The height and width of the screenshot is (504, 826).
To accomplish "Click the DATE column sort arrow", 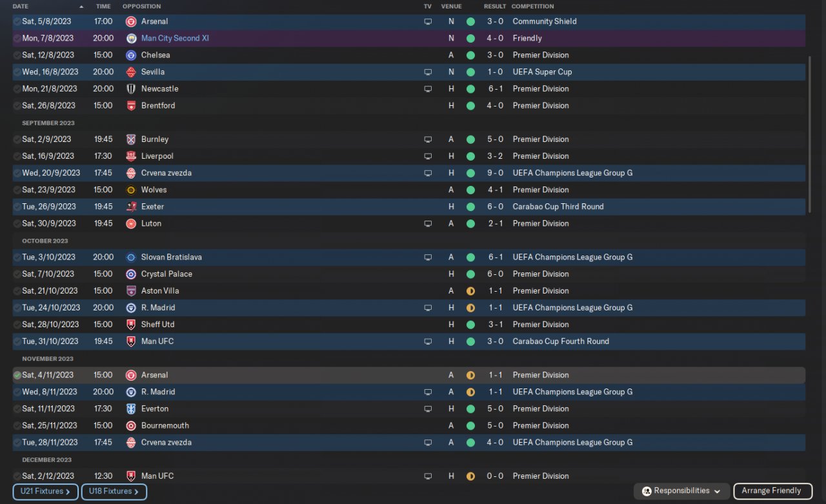I will click(81, 6).
